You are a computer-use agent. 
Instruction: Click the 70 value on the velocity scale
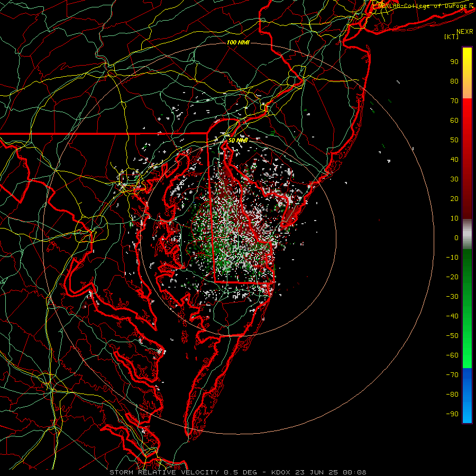[454, 101]
